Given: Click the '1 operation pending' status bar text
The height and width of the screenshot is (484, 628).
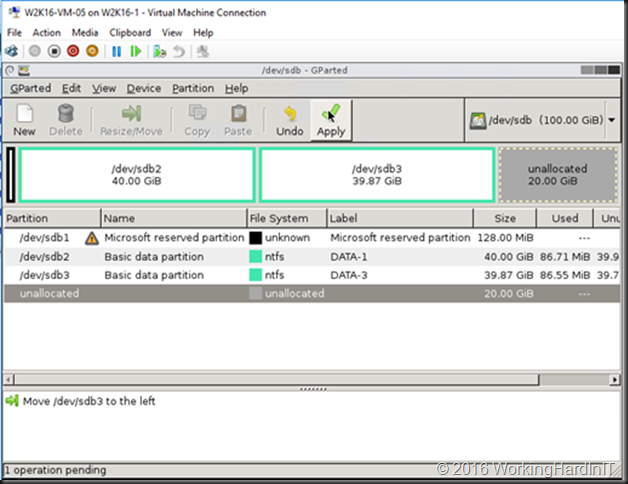Looking at the screenshot, I should (x=55, y=470).
